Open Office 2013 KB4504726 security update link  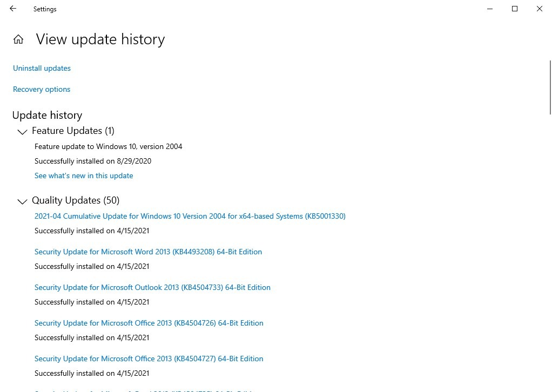pyautogui.click(x=149, y=323)
